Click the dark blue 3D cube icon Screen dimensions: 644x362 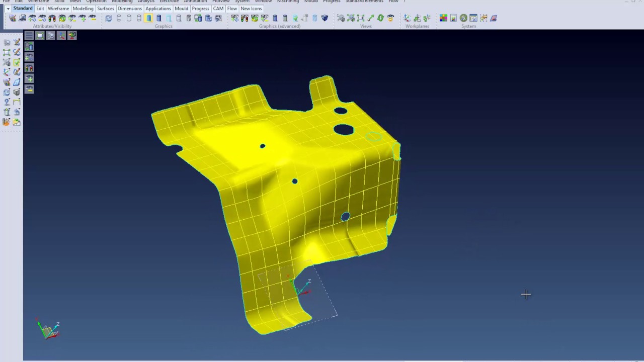point(325,18)
